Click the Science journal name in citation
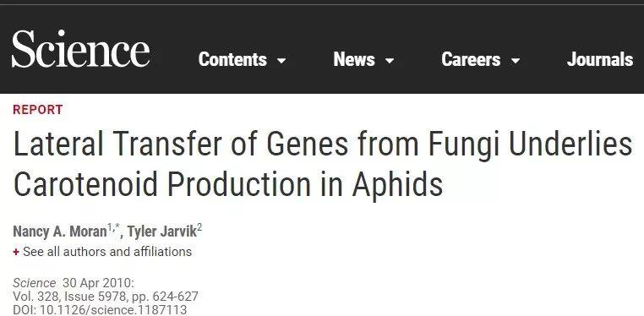Viewport: 644px width, 316px height. pos(34,283)
